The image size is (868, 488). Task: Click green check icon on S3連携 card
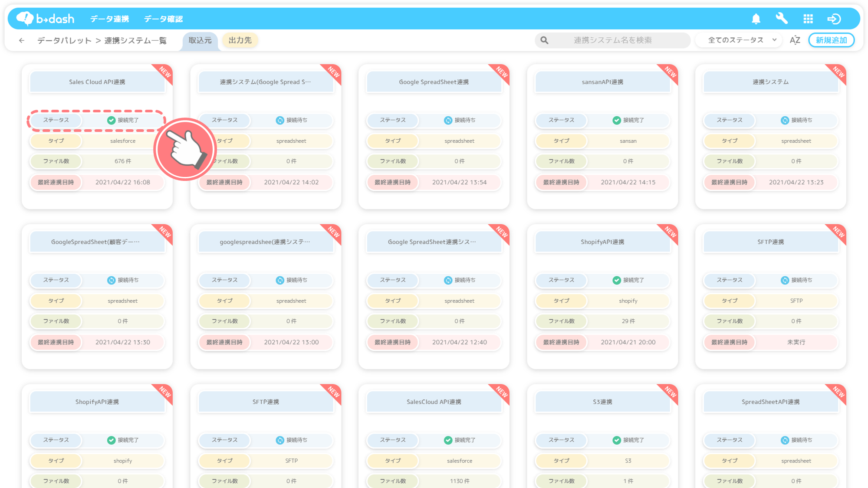pyautogui.click(x=616, y=440)
